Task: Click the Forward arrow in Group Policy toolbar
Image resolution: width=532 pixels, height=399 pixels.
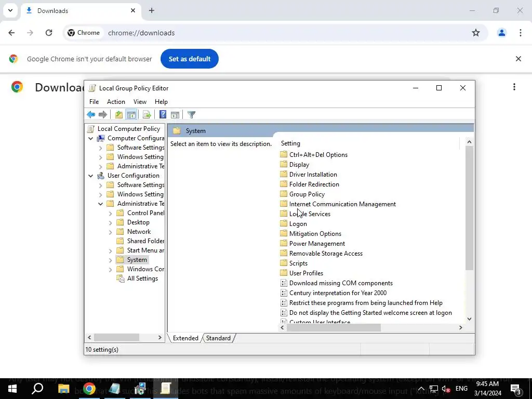Action: coord(102,115)
